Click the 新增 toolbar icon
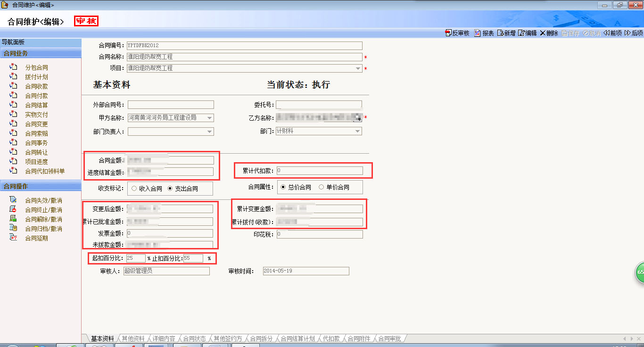Viewport: 644px width, 347px height. point(500,33)
